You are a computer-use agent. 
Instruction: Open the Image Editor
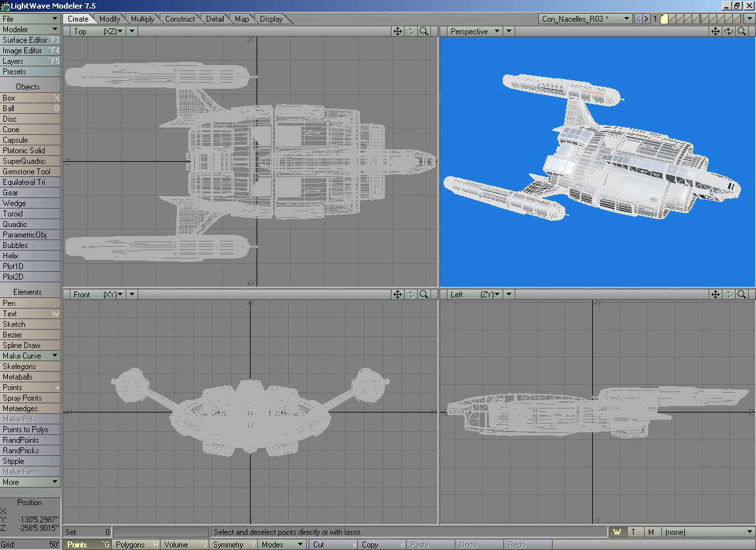[x=30, y=51]
